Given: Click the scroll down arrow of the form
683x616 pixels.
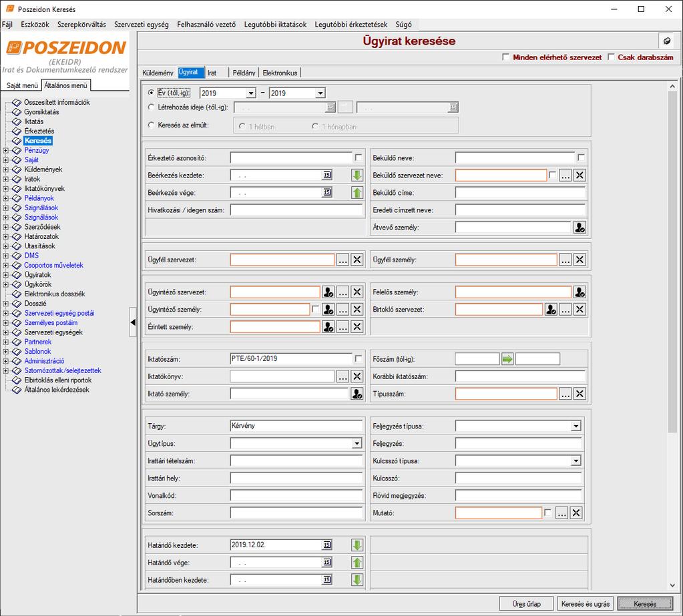Looking at the screenshot, I should [672, 585].
